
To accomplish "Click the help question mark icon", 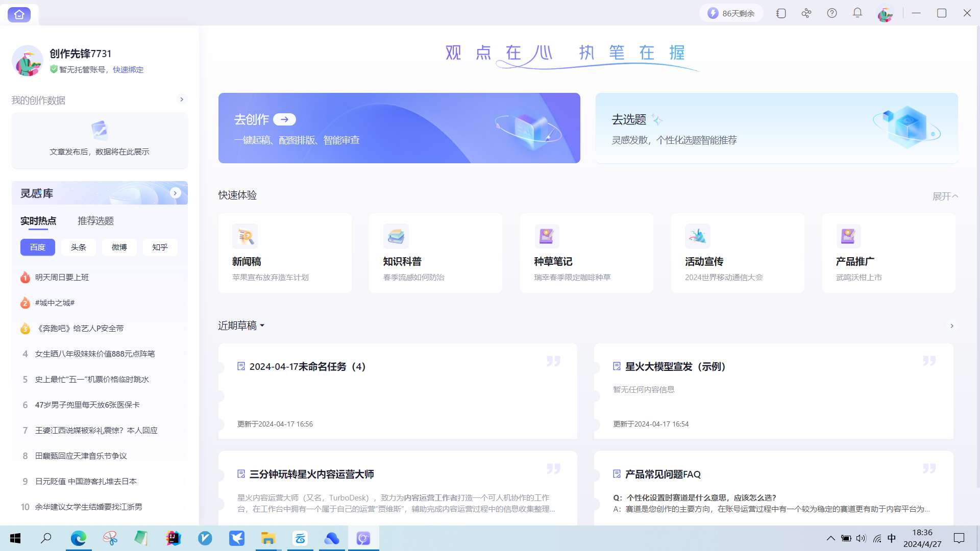I will tap(832, 13).
